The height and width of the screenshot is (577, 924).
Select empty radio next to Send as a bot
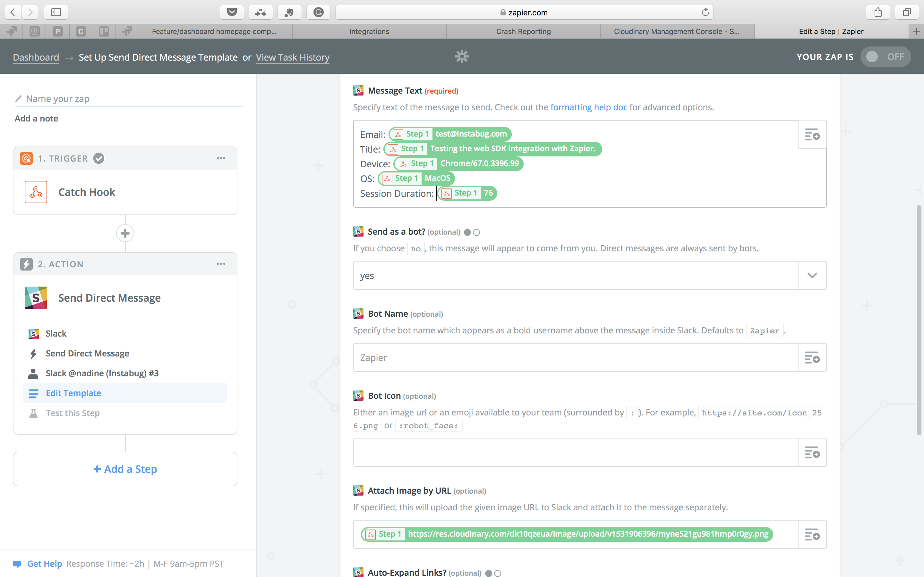pyautogui.click(x=476, y=232)
